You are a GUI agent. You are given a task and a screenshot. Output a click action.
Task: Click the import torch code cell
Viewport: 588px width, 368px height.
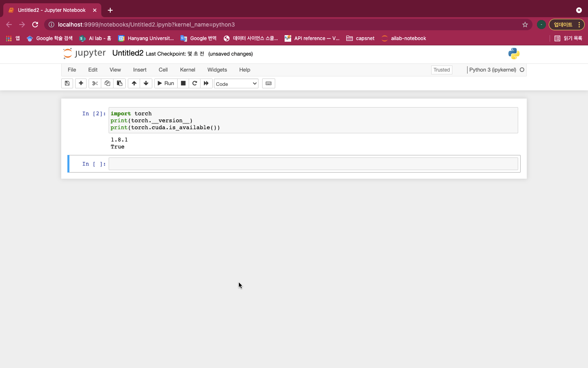(313, 120)
